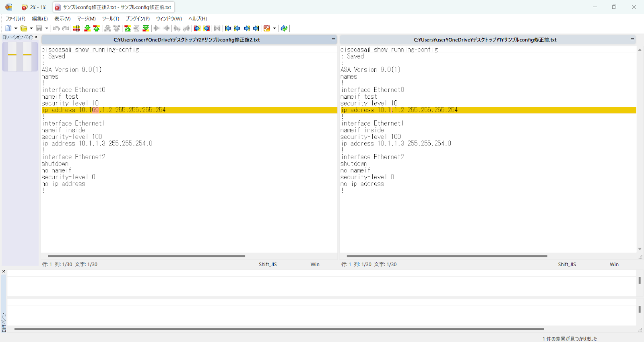Click the grayed Copy to Left icon
This screenshot has height=342, width=644.
coord(166,28)
